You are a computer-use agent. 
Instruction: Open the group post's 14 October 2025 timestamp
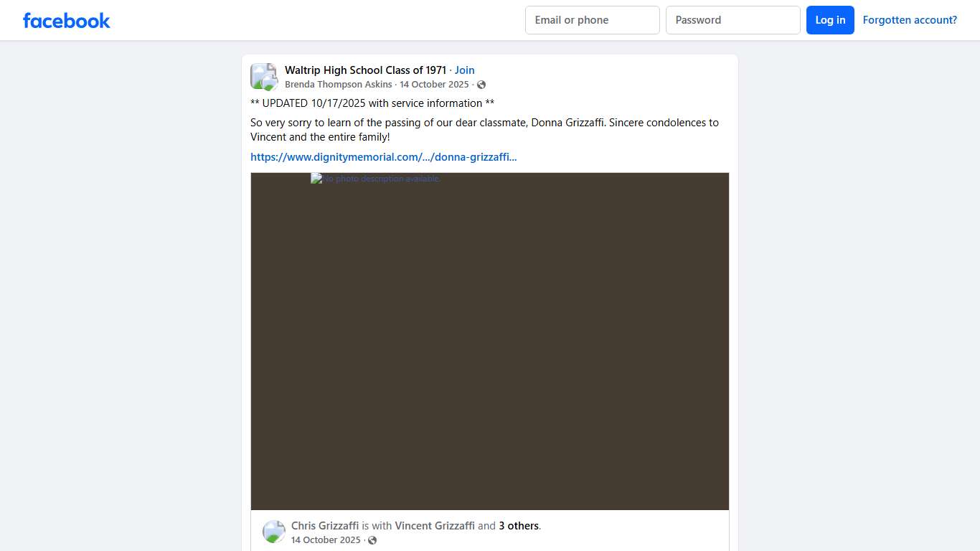coord(434,85)
